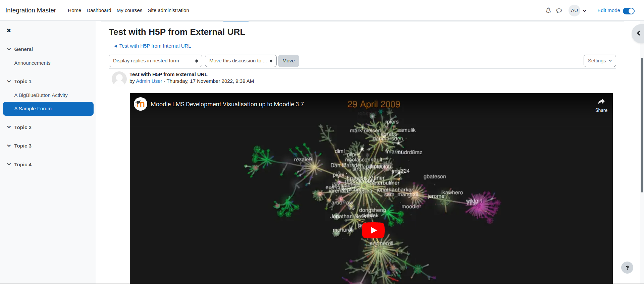Open Test with H5P from Internal URL link

pyautogui.click(x=152, y=46)
